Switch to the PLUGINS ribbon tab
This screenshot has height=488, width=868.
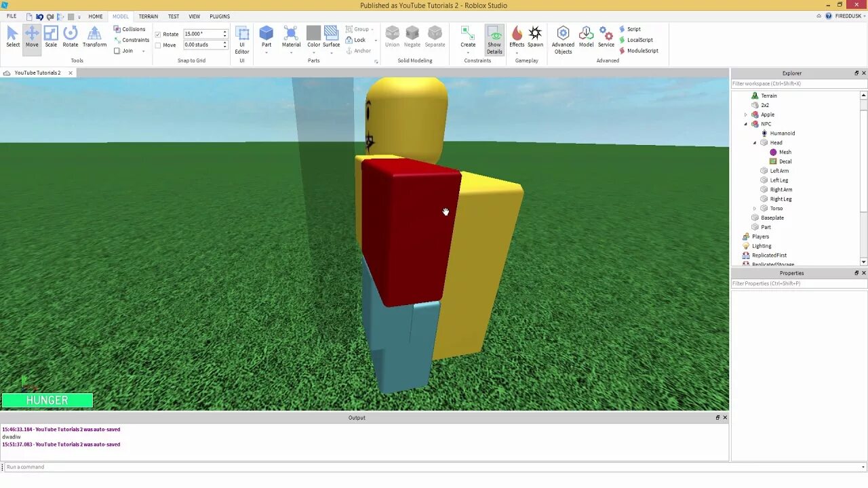pyautogui.click(x=220, y=16)
